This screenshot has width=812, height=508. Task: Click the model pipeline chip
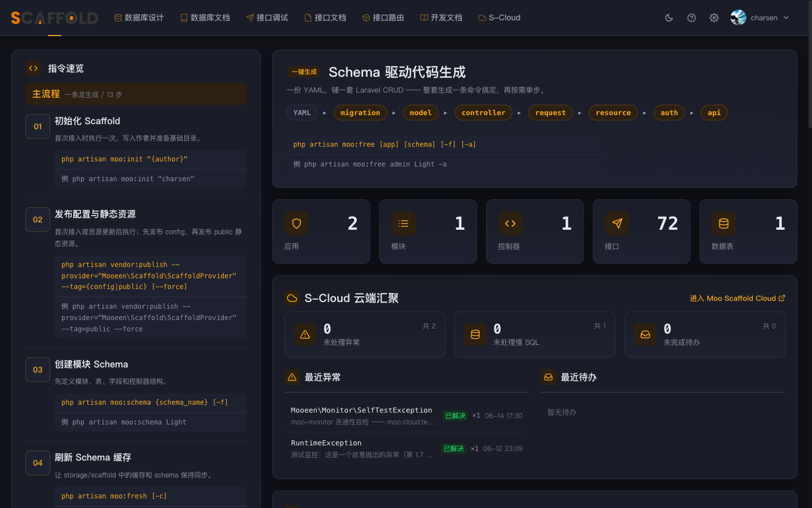(x=421, y=113)
